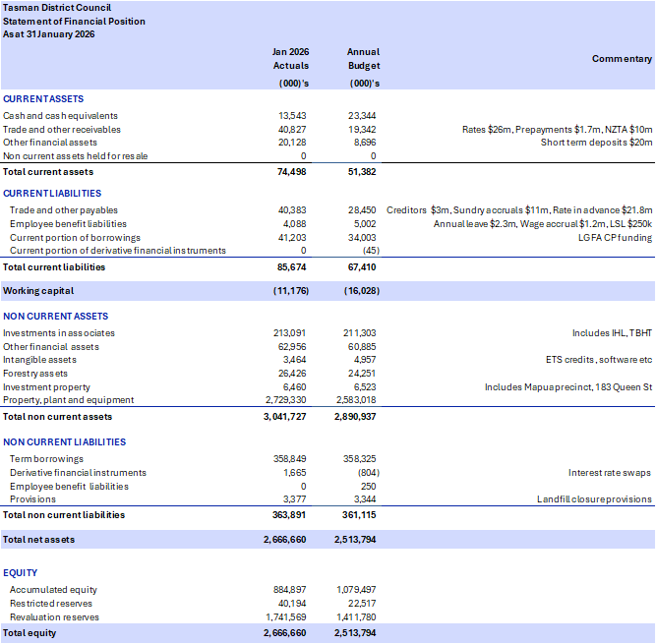Click the Revaluation reserves actual value 1,741,569
This screenshot has height=644, width=656.
point(285,617)
